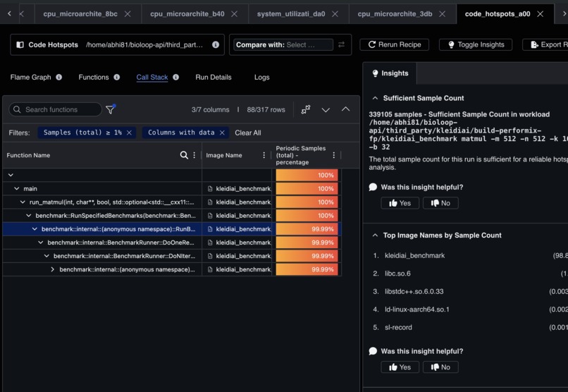Collapse all rows with up chevron
The width and height of the screenshot is (568, 392).
point(345,109)
